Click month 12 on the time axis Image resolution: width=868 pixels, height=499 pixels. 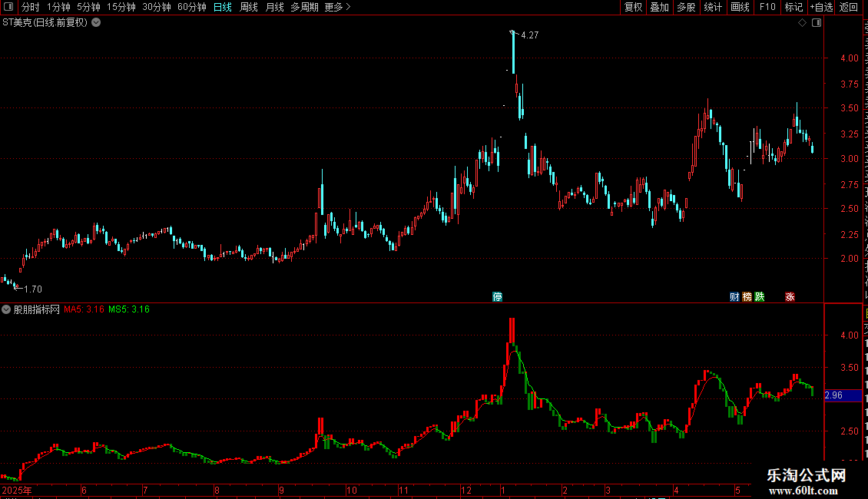coord(466,490)
